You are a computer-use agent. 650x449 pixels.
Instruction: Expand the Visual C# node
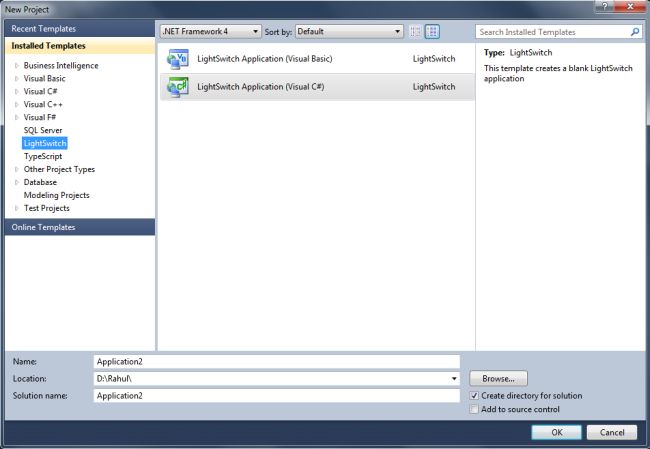[17, 91]
